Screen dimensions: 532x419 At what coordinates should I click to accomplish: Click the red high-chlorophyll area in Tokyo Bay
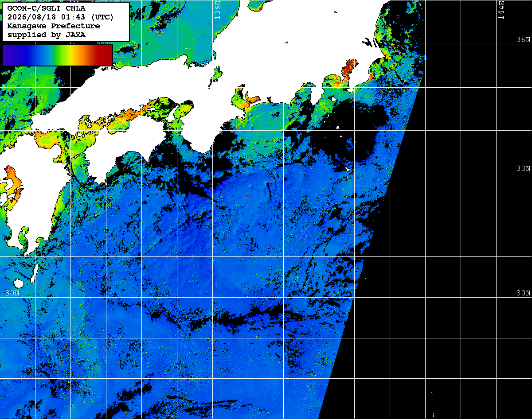(x=349, y=69)
